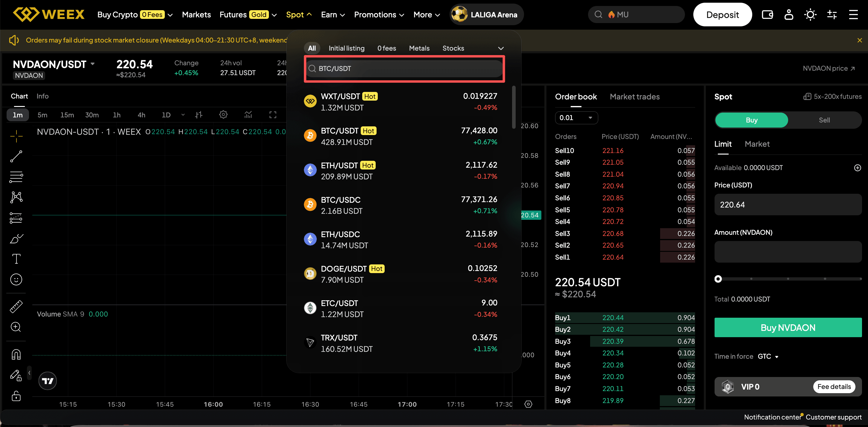868x427 pixels.
Task: Expand more category filters chevron
Action: [x=501, y=48]
